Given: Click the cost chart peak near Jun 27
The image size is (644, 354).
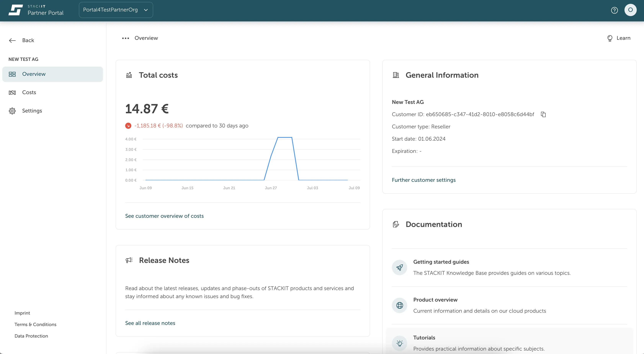Looking at the screenshot, I should pos(284,137).
